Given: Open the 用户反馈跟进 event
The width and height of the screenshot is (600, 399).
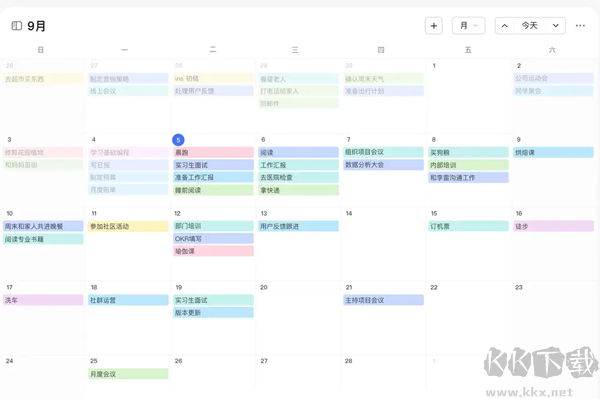Looking at the screenshot, I should (x=298, y=226).
